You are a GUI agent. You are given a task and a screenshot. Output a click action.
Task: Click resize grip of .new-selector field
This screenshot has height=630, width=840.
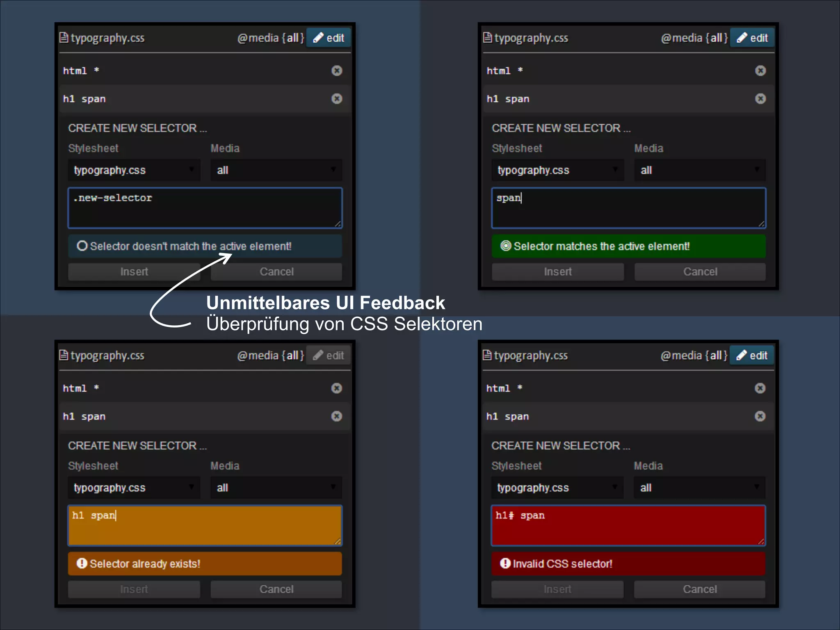338,224
